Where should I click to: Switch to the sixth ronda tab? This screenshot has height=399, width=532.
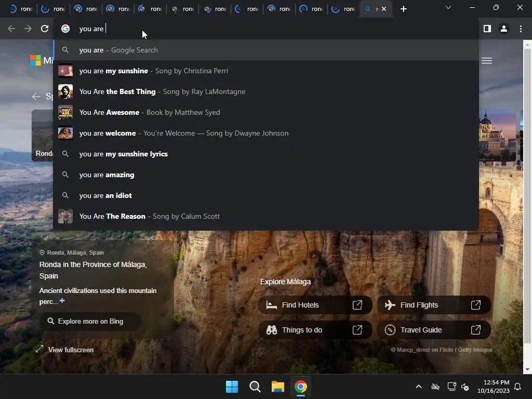182,9
